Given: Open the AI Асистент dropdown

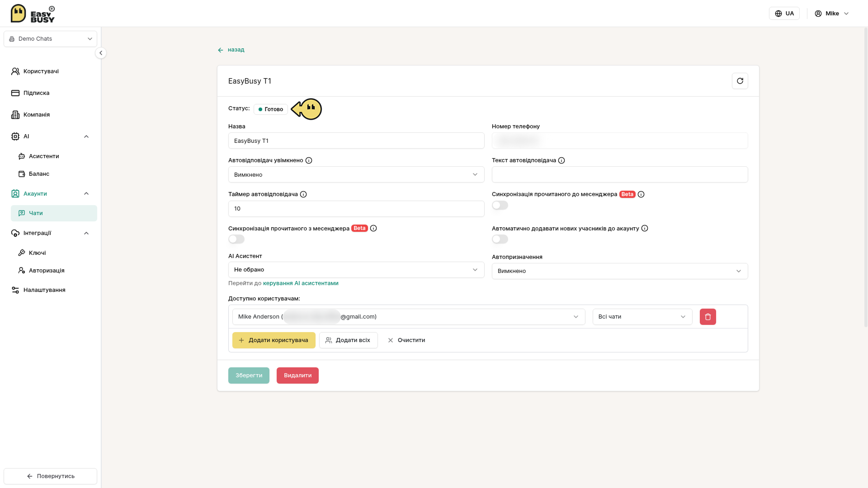Looking at the screenshot, I should 356,270.
